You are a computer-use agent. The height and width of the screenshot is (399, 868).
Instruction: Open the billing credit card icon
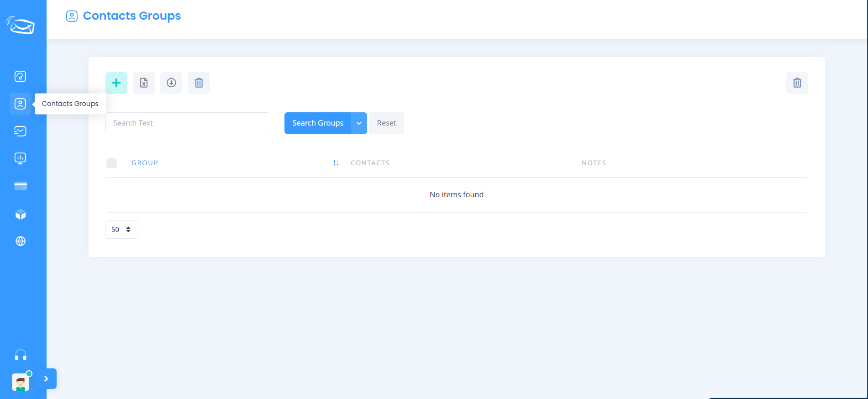click(x=21, y=186)
